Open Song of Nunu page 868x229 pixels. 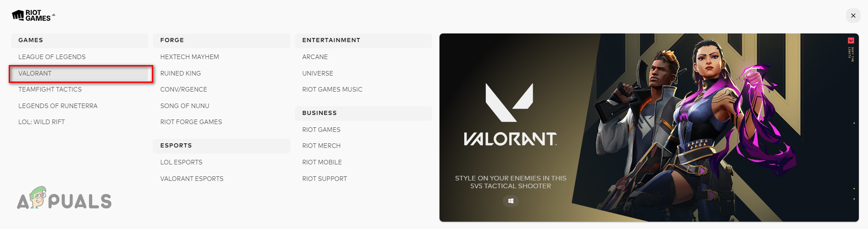click(x=184, y=106)
